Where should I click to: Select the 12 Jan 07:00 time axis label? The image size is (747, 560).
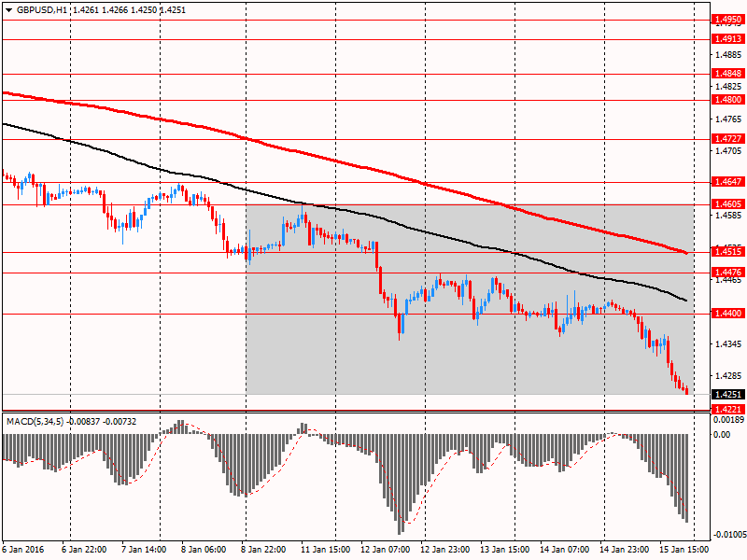click(385, 550)
